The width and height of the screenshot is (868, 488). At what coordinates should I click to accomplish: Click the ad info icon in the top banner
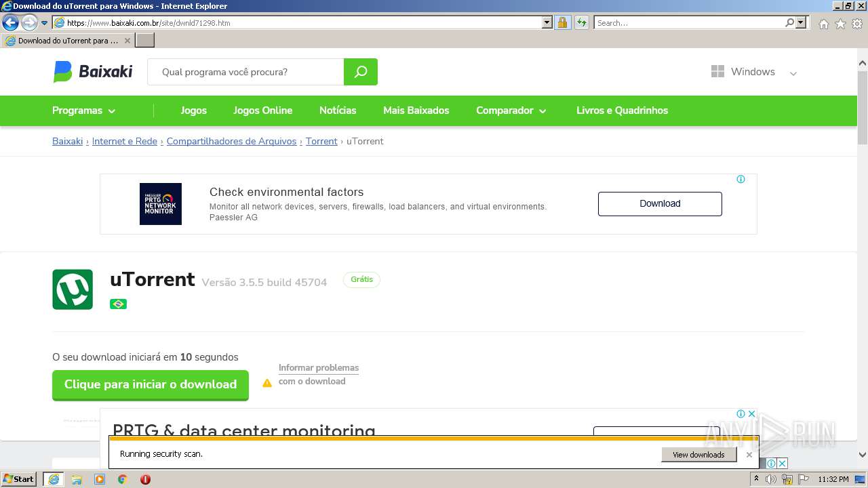[741, 180]
